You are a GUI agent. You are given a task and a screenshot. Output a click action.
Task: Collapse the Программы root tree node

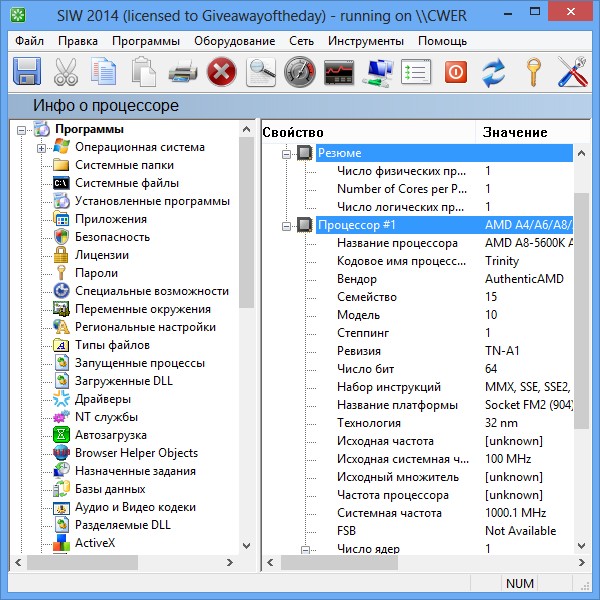point(23,129)
